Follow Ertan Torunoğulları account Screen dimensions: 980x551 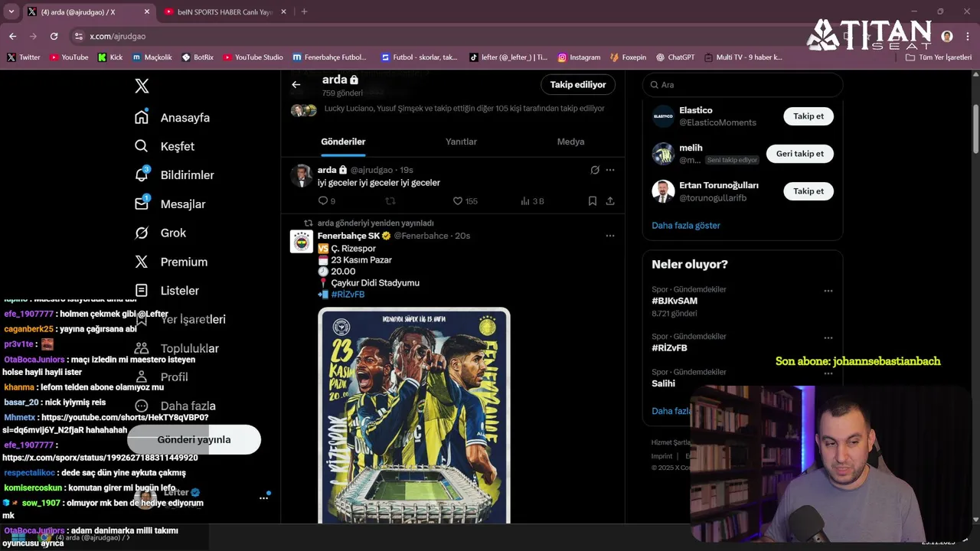(808, 191)
